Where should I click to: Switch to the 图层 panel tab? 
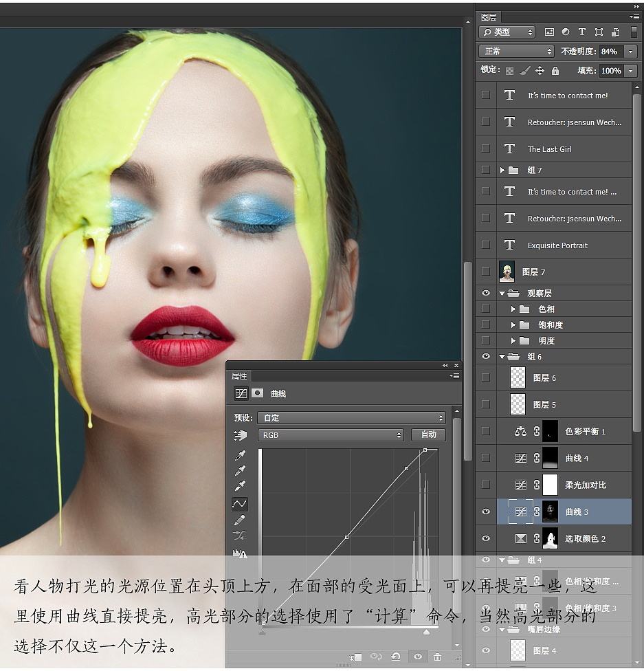pyautogui.click(x=489, y=17)
